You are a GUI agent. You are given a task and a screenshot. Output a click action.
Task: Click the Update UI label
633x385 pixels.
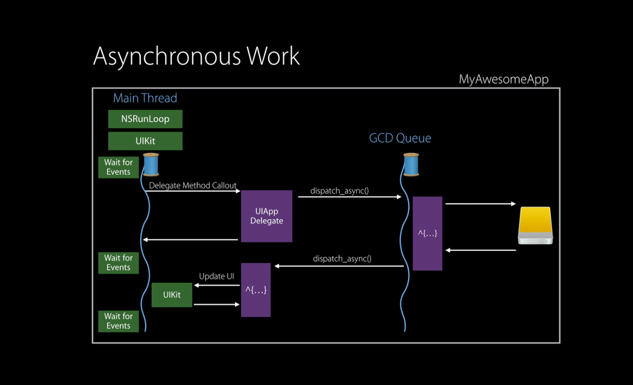point(216,276)
